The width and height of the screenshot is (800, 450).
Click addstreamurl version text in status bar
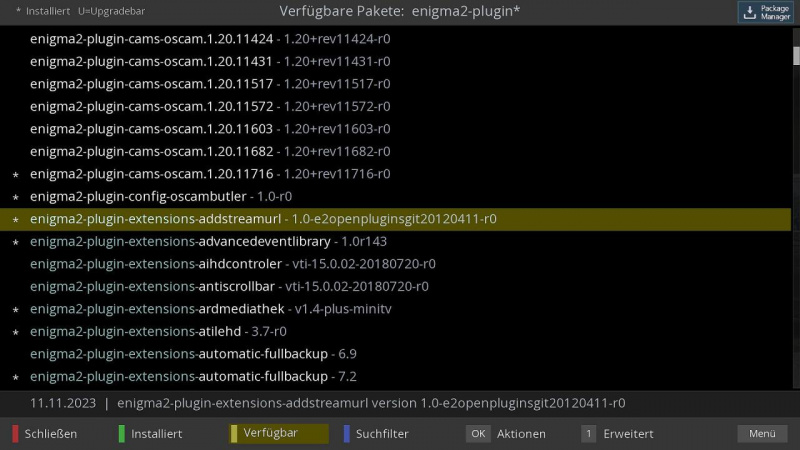[x=371, y=403]
